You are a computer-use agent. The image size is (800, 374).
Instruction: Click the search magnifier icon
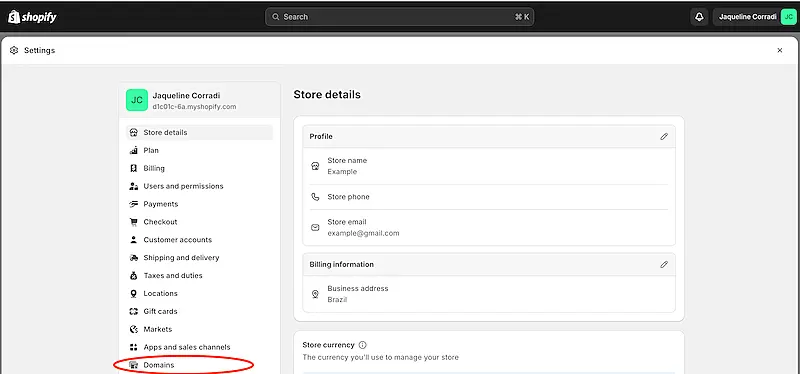pyautogui.click(x=276, y=17)
